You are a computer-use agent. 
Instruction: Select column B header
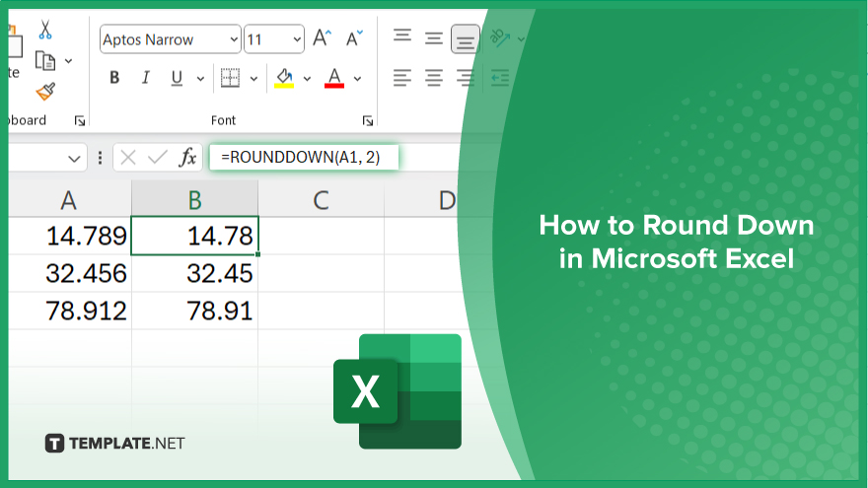195,200
